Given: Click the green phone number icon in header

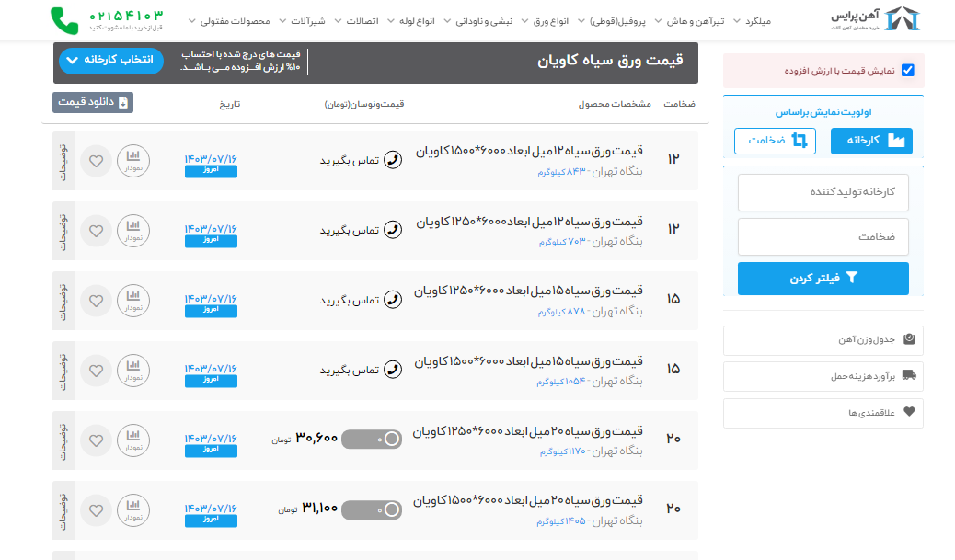Looking at the screenshot, I should [x=64, y=20].
